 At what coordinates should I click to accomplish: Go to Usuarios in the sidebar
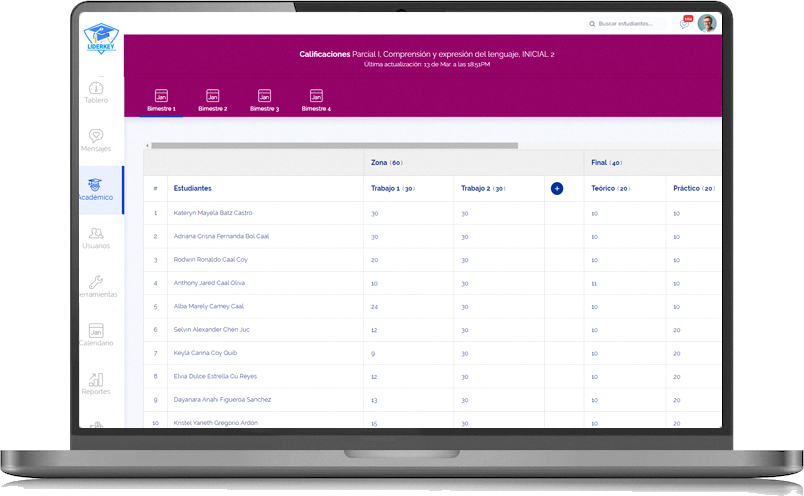click(96, 234)
